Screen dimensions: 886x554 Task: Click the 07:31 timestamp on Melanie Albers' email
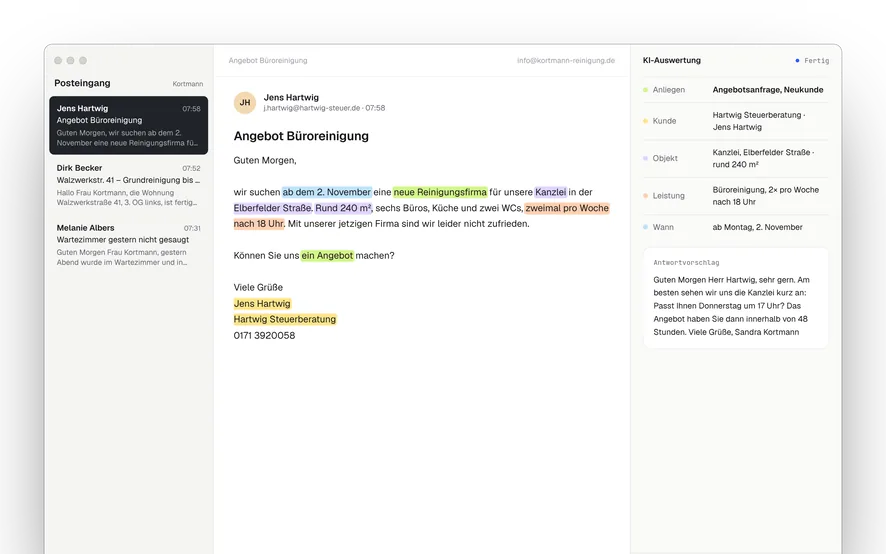192,228
